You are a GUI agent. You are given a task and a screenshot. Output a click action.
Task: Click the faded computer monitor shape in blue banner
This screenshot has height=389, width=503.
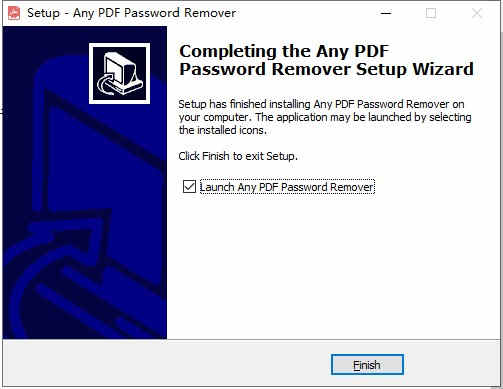coord(100,150)
